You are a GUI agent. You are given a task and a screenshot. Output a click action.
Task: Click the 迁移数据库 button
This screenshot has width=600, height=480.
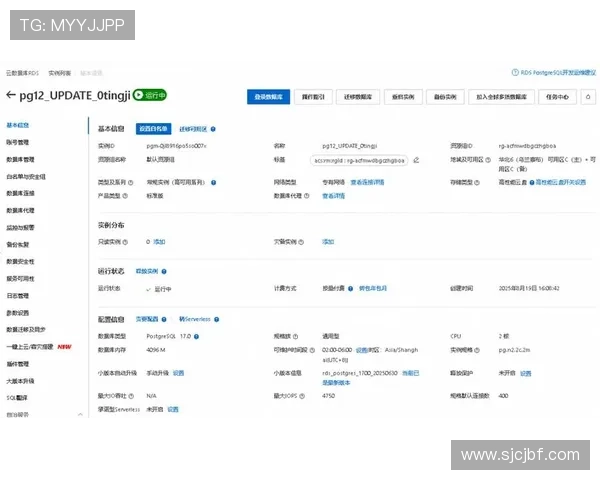358,97
